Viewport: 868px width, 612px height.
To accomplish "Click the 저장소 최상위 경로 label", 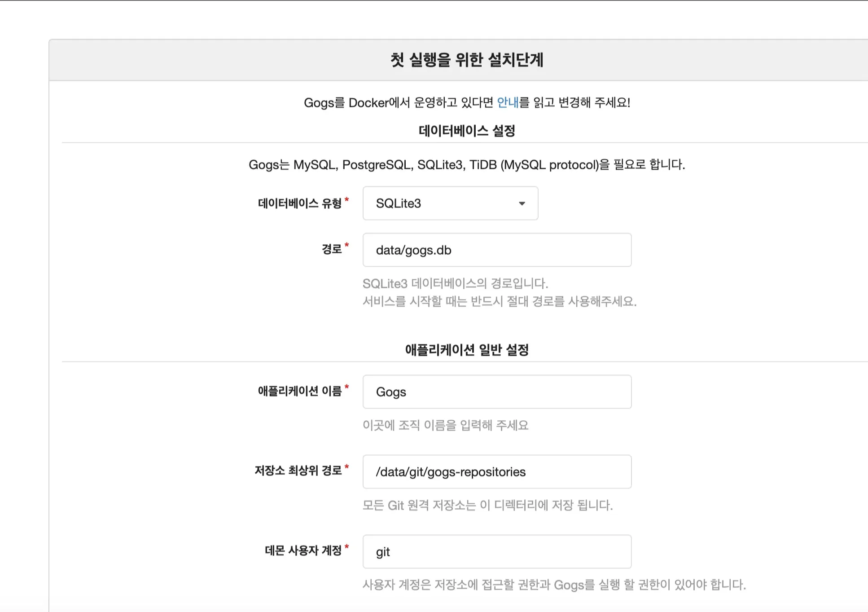I will pyautogui.click(x=298, y=471).
